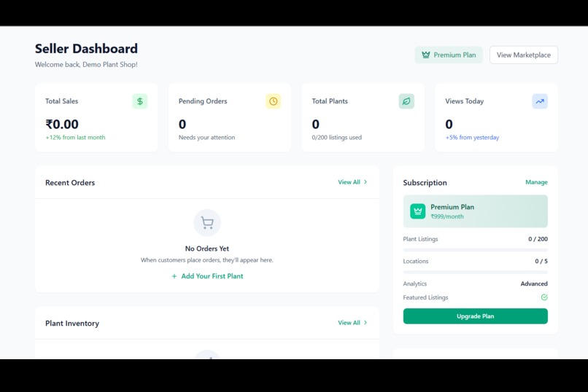The image size is (588, 392).
Task: Click the shopping cart icon in Recent Orders
Action: (x=207, y=223)
